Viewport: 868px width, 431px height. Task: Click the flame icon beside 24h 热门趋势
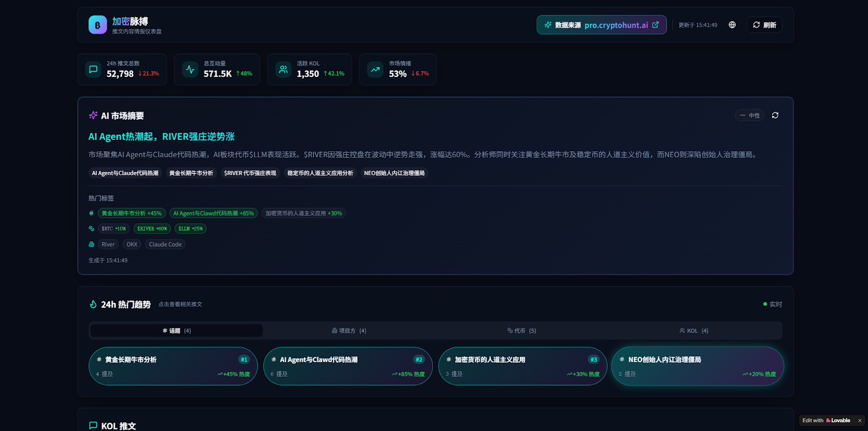click(x=93, y=305)
